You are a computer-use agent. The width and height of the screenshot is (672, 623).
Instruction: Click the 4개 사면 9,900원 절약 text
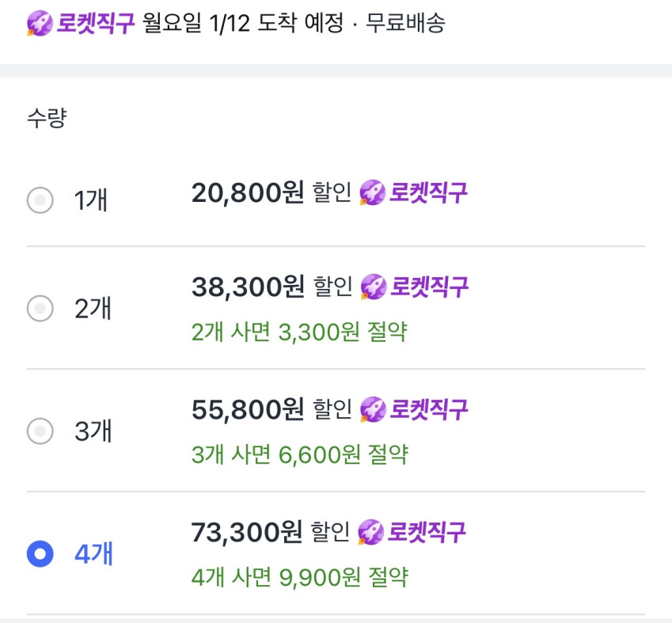pyautogui.click(x=299, y=577)
